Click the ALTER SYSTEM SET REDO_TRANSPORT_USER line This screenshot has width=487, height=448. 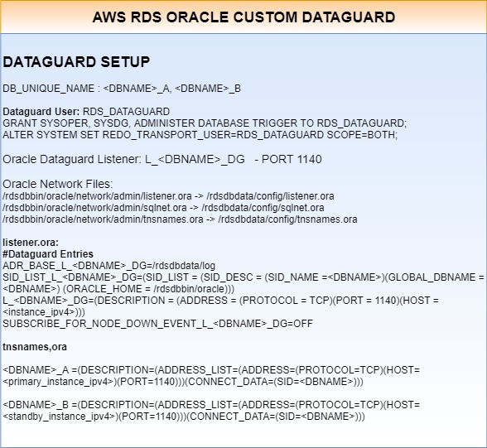(x=200, y=135)
